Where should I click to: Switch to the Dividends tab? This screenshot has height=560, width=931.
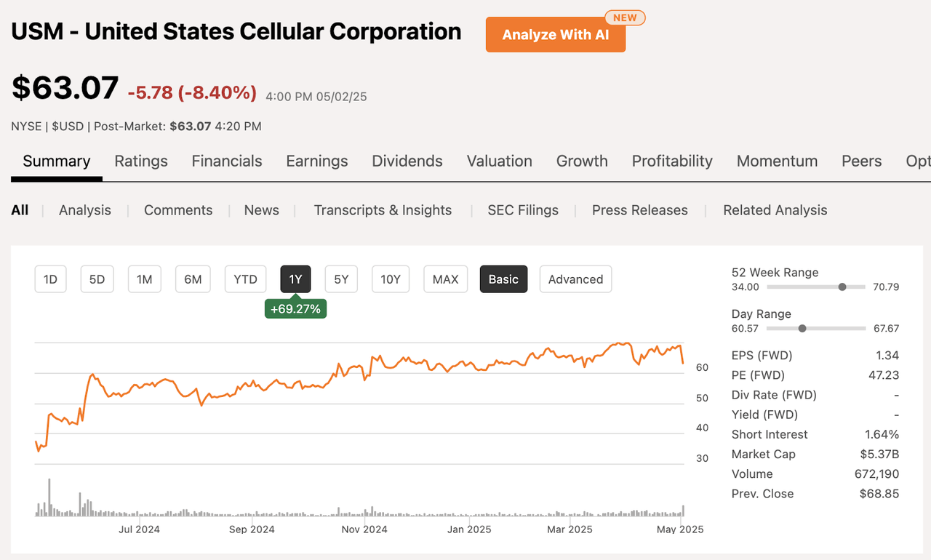(407, 161)
